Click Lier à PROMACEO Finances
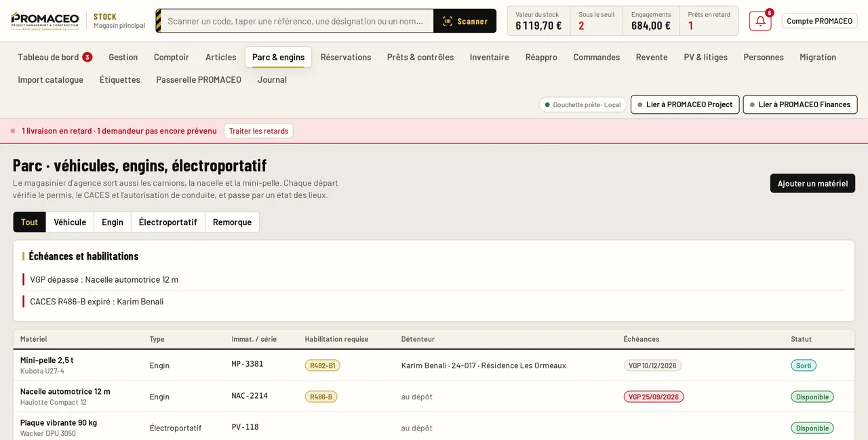The height and width of the screenshot is (440, 868). click(x=800, y=104)
